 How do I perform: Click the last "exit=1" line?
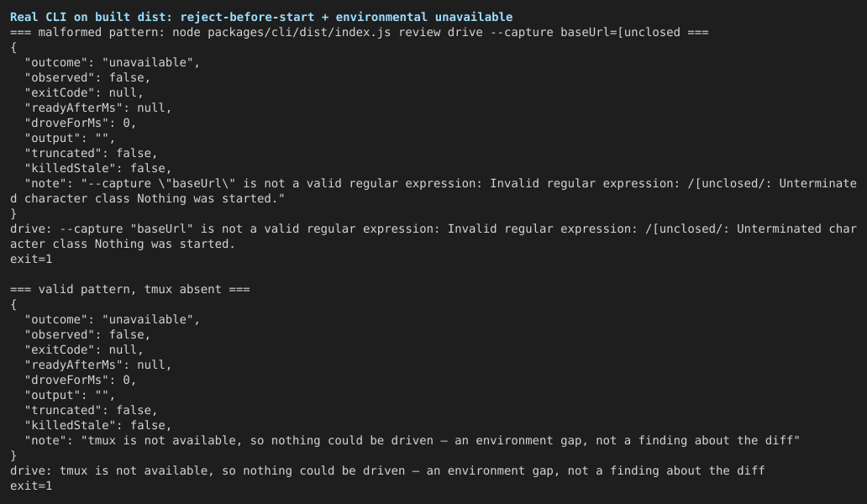point(31,486)
